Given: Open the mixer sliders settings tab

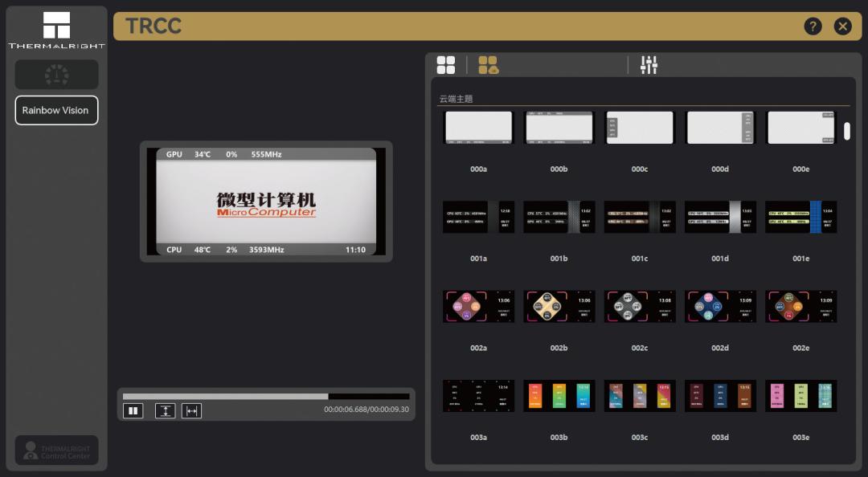Looking at the screenshot, I should (649, 65).
